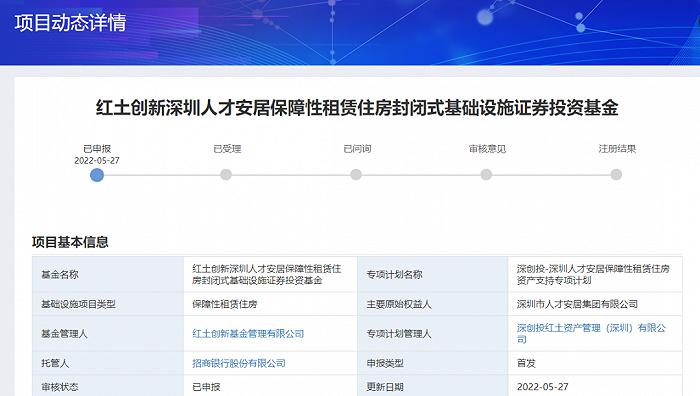This screenshot has width=700, height=396.
Task: Click the 注册结果 progress step circle
Action: click(x=616, y=175)
